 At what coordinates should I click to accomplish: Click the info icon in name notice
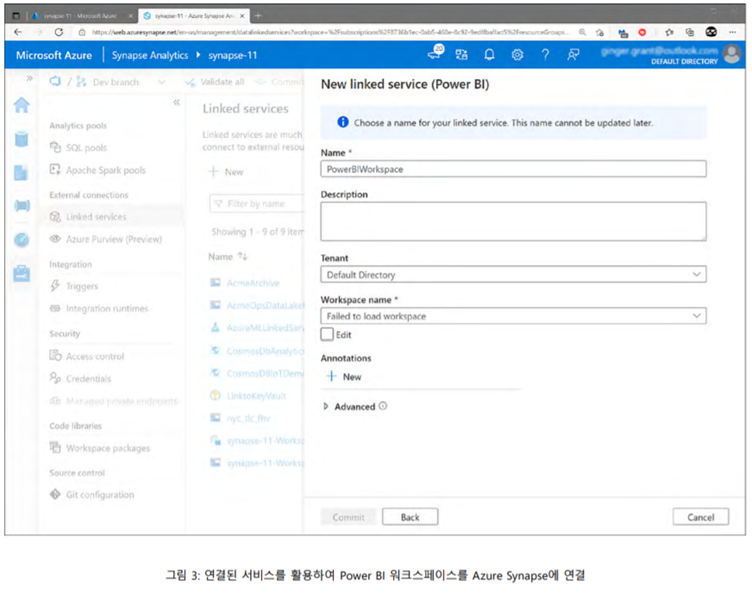(x=343, y=122)
